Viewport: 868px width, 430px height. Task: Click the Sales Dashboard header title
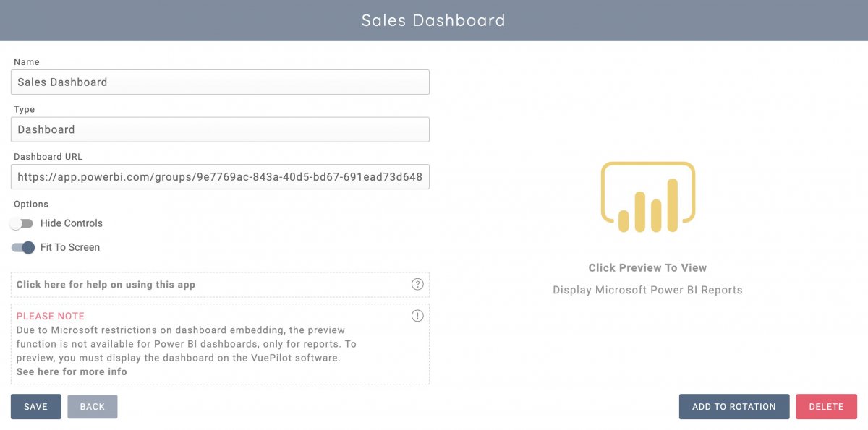coord(433,20)
